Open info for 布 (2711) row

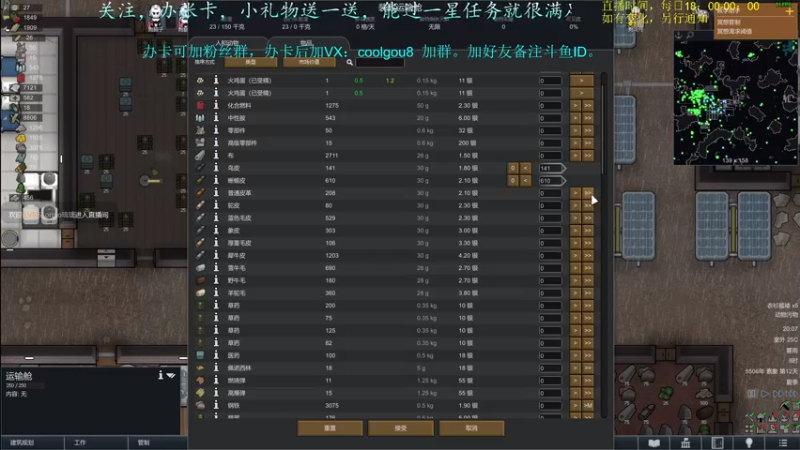pos(216,155)
